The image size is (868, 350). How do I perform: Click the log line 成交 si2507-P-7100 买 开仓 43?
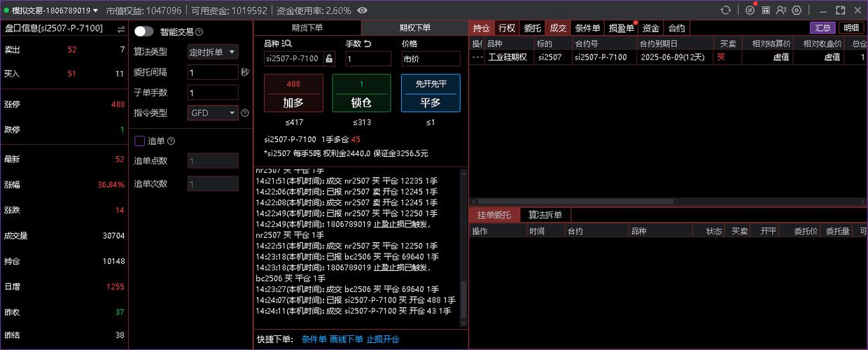pos(353,311)
